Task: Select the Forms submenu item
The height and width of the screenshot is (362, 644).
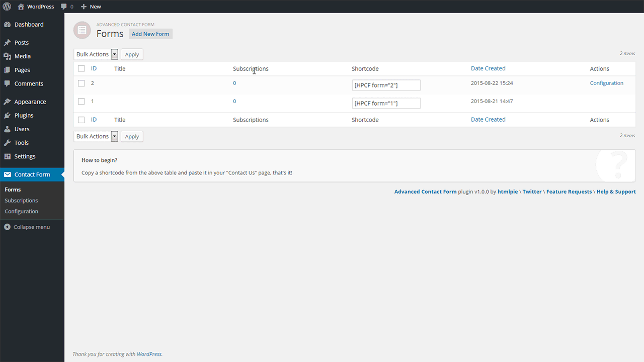Action: (x=13, y=190)
